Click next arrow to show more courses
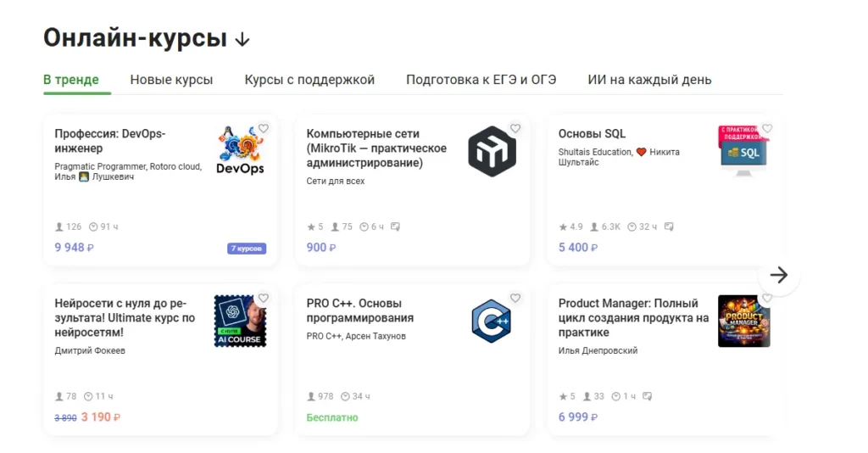This screenshot has height=453, width=868. pos(778,275)
